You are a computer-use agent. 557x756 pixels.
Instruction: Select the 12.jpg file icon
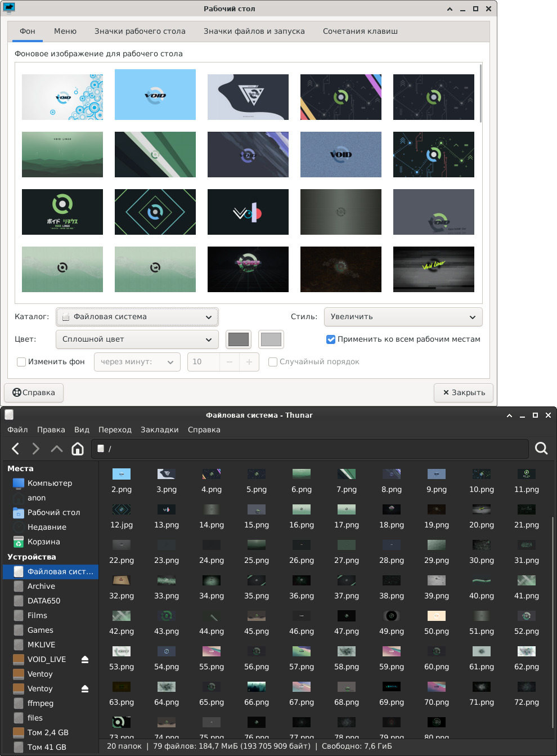pos(122,510)
